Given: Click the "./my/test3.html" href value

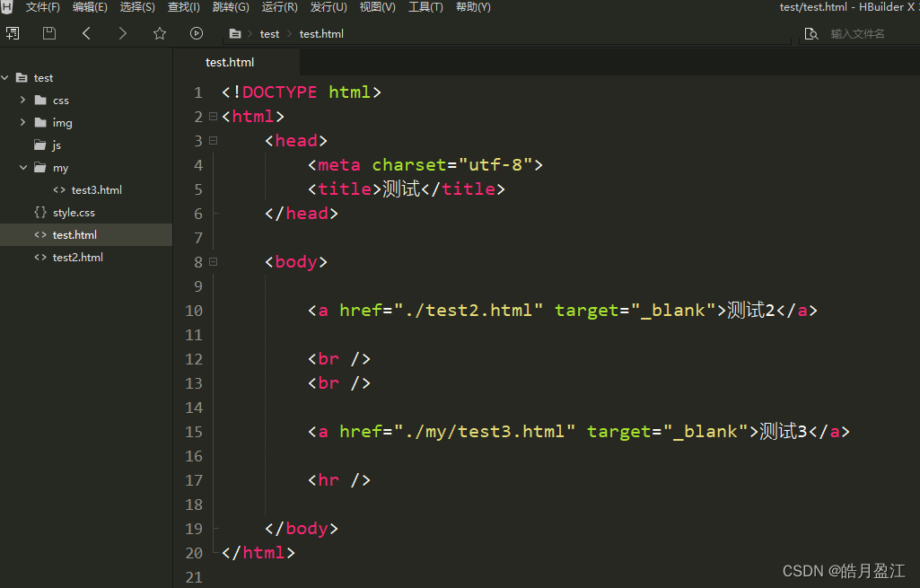Looking at the screenshot, I should pos(485,432).
